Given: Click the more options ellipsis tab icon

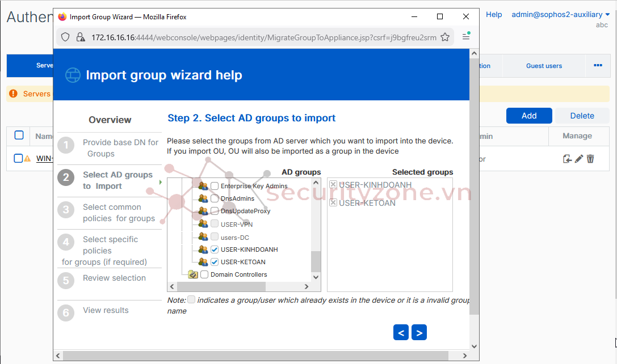Looking at the screenshot, I should [598, 66].
